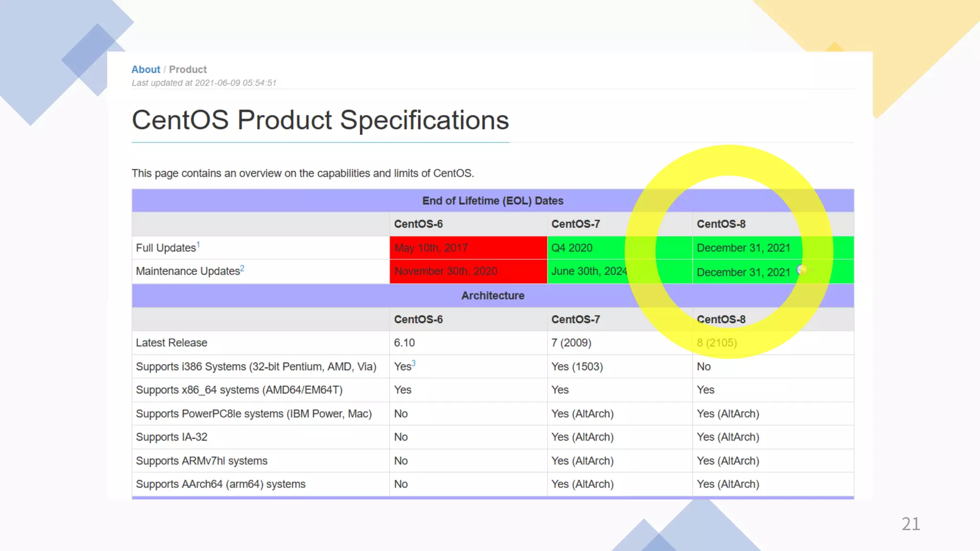Click the highlighted 8 (2105) release cell
Viewport: 980px width, 551px height.
point(716,342)
